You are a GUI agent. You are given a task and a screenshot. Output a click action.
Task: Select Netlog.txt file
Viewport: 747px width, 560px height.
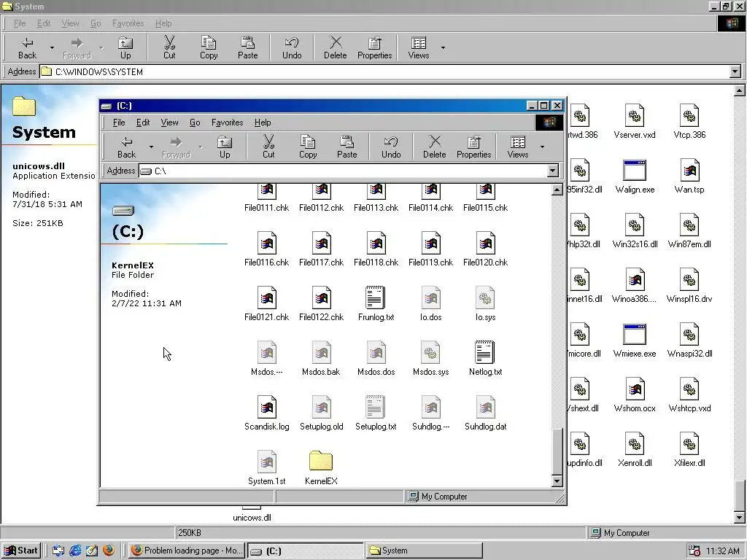point(485,359)
